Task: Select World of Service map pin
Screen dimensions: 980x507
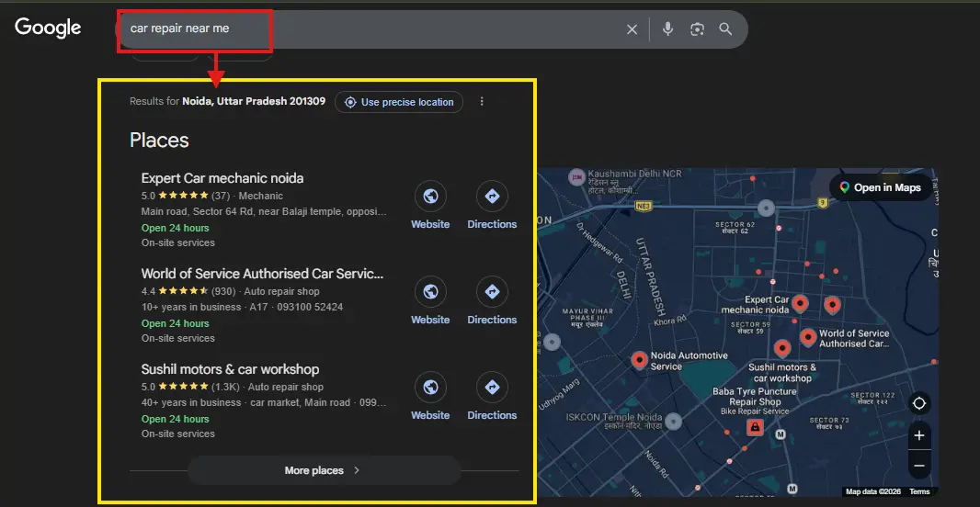Action: tap(807, 338)
